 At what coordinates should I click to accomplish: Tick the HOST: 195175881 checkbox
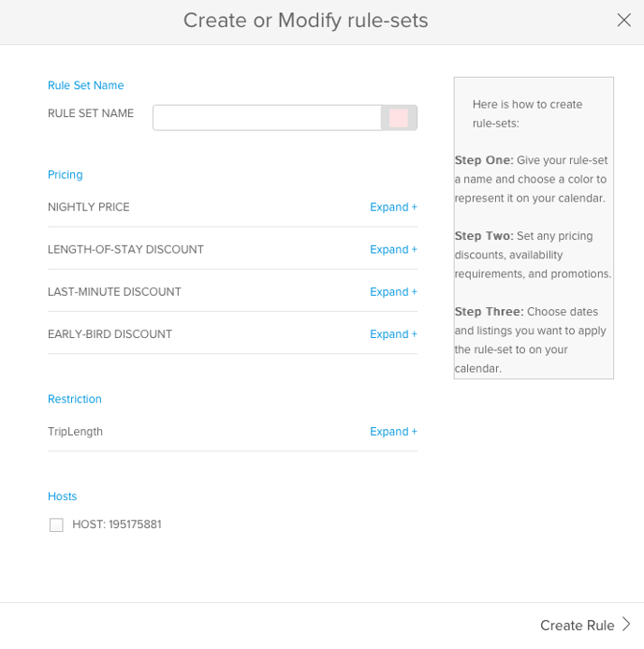[x=56, y=525]
